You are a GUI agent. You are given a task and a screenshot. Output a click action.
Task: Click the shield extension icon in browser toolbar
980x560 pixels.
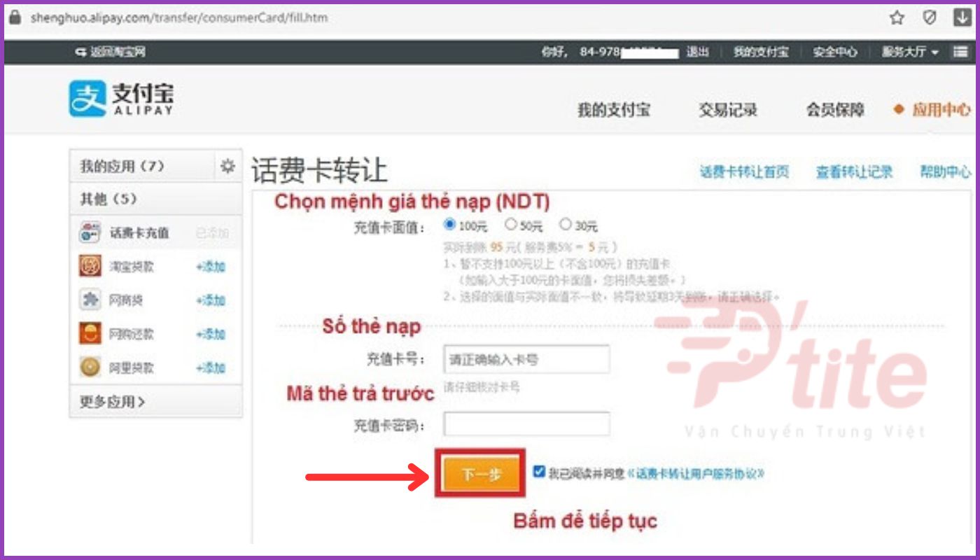pos(930,18)
